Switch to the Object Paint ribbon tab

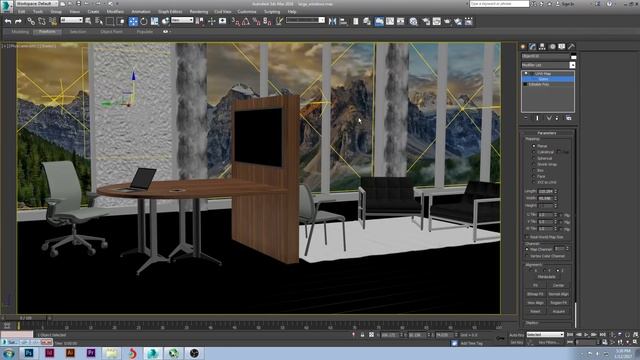click(111, 32)
